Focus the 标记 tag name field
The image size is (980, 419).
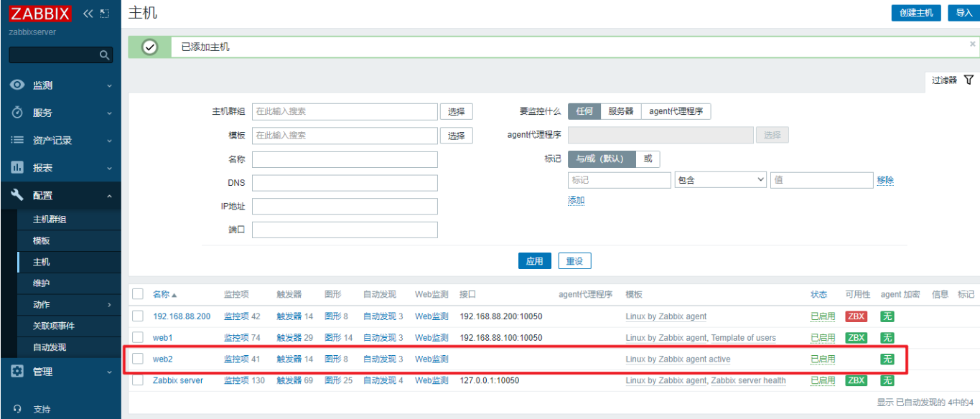(x=619, y=180)
